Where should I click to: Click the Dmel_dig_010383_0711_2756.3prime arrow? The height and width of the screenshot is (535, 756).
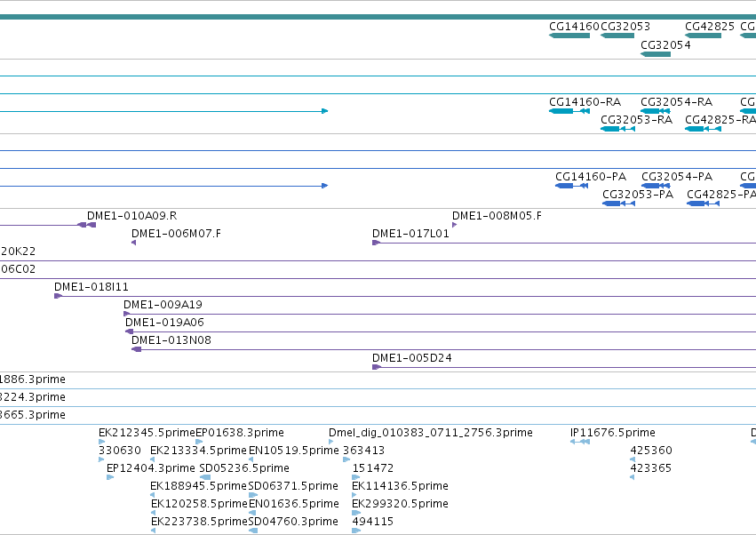point(330,442)
